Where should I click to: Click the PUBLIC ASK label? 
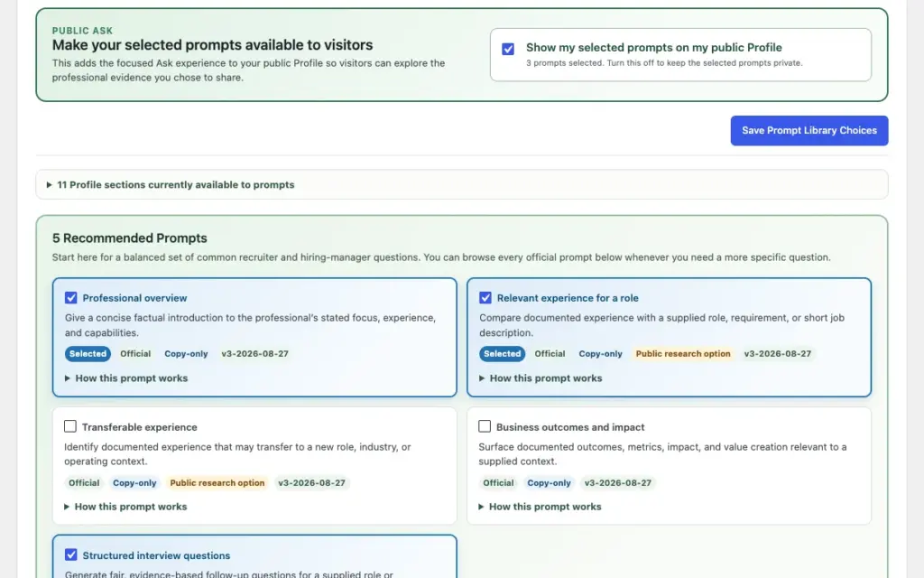click(x=82, y=31)
